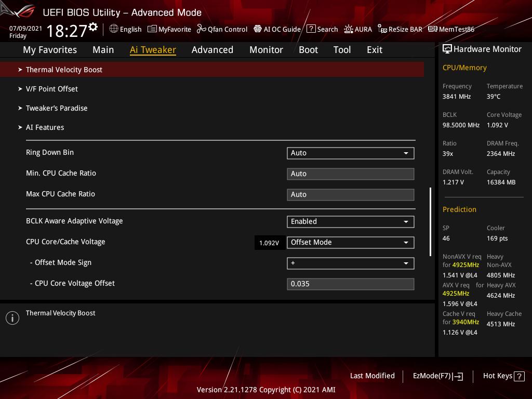Click the 16384 MB capacity value
This screenshot has height=399, width=532.
pos(501,182)
